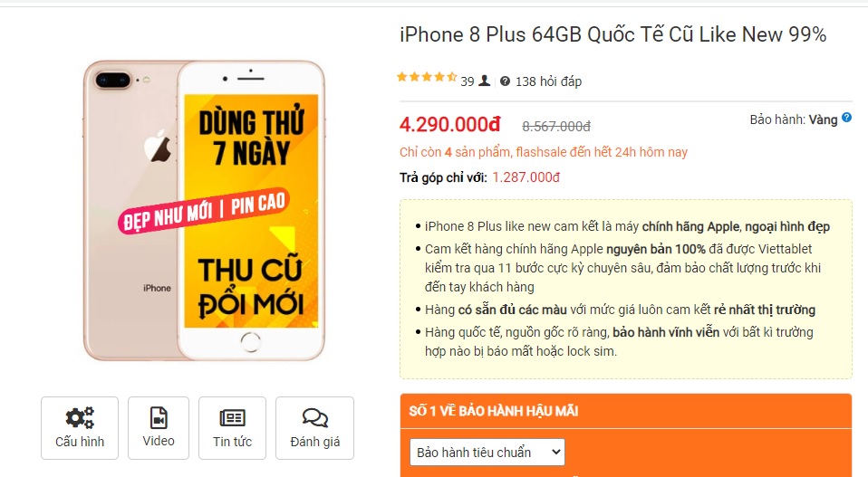Click the product title iPhone 8 Plus 64GB
The width and height of the screenshot is (868, 477).
(x=612, y=34)
